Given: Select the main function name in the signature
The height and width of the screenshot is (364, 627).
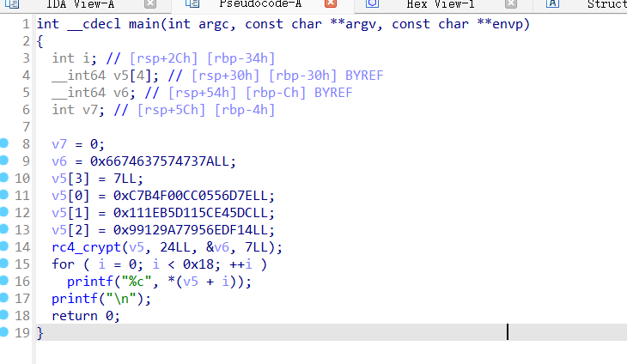Looking at the screenshot, I should pyautogui.click(x=144, y=24).
